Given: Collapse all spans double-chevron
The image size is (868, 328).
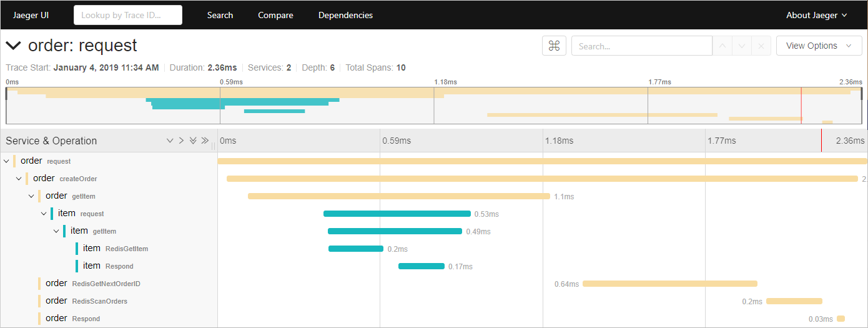Looking at the screenshot, I should [205, 141].
